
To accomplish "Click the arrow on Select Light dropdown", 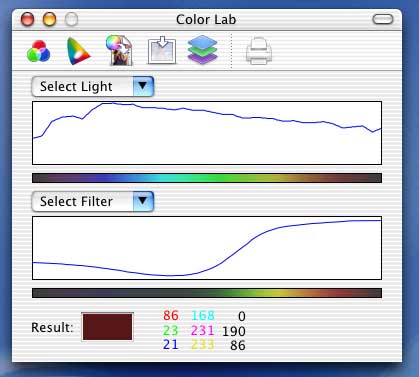I will click(143, 87).
